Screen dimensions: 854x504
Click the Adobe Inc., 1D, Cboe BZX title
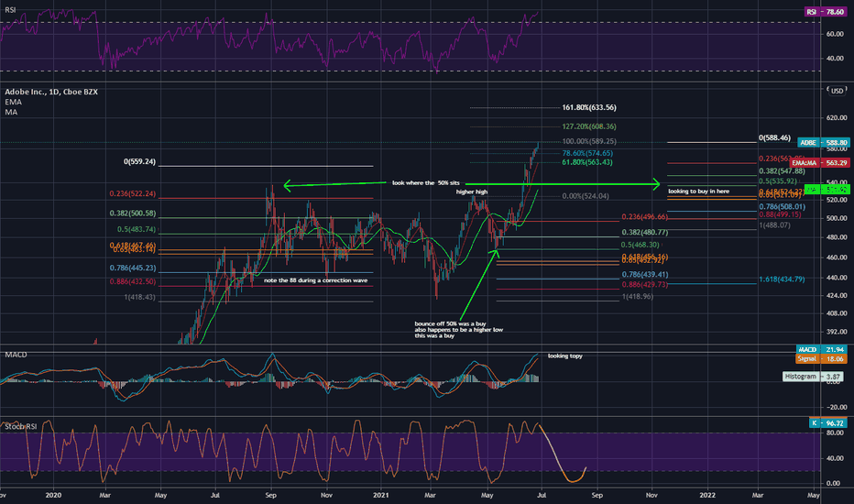coord(51,92)
